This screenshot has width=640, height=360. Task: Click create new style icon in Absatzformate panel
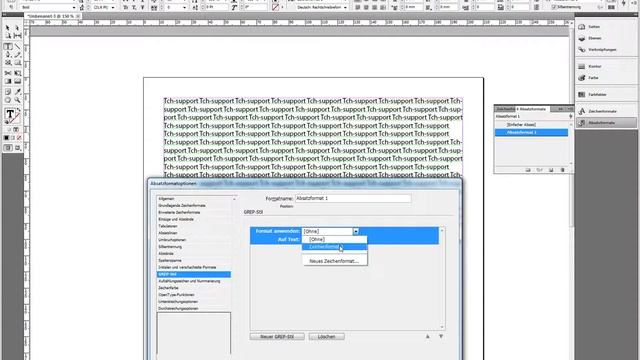pos(551,170)
